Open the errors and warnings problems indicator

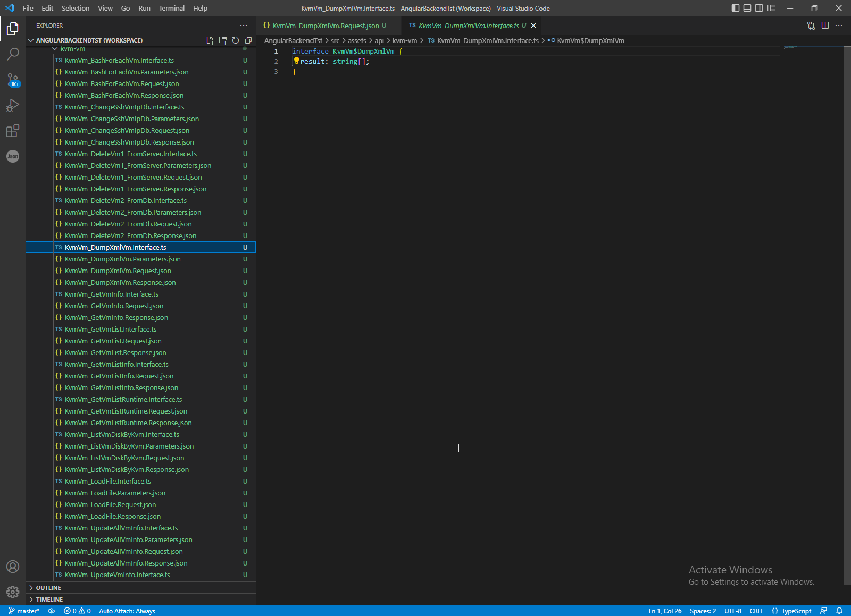click(77, 611)
